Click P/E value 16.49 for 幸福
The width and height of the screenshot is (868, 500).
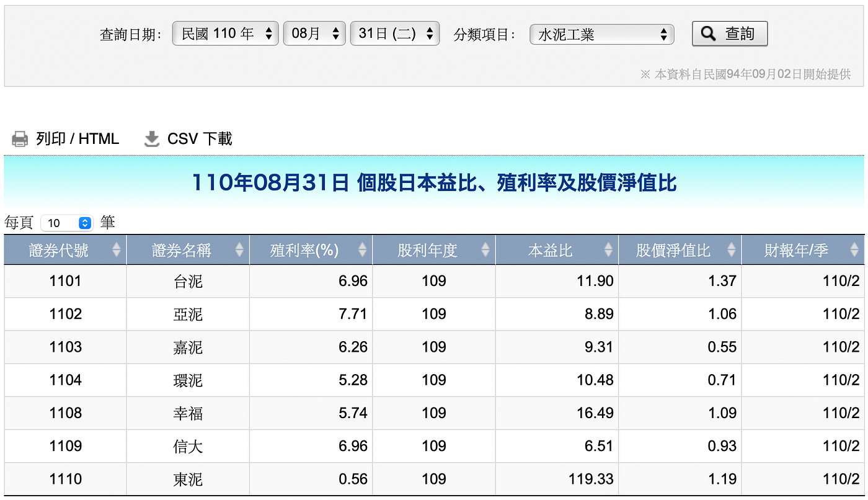tap(595, 413)
